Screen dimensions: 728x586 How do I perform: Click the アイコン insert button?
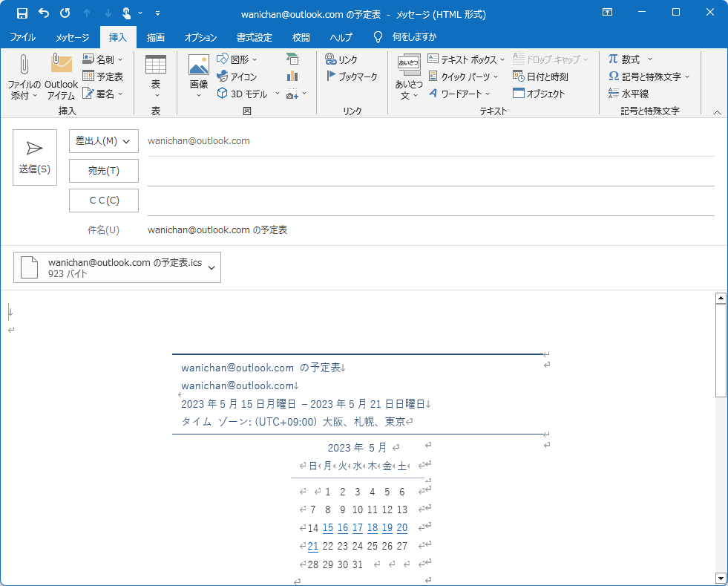tap(237, 76)
